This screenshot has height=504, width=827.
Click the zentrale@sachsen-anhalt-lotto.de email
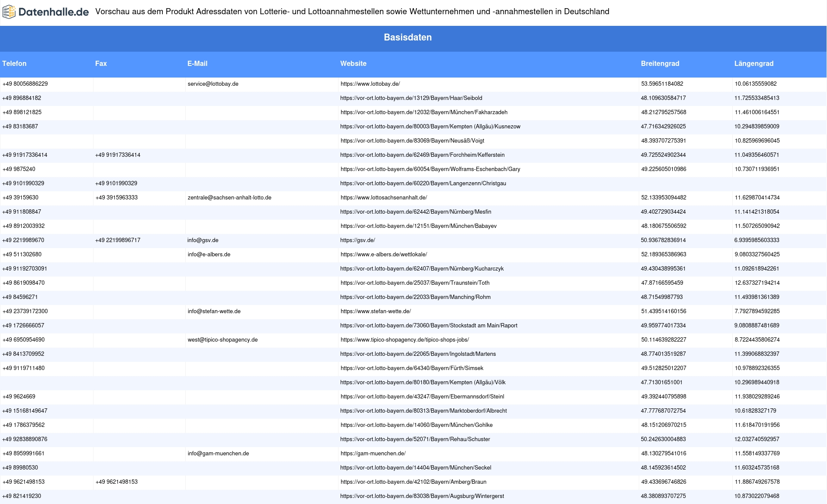pos(230,198)
